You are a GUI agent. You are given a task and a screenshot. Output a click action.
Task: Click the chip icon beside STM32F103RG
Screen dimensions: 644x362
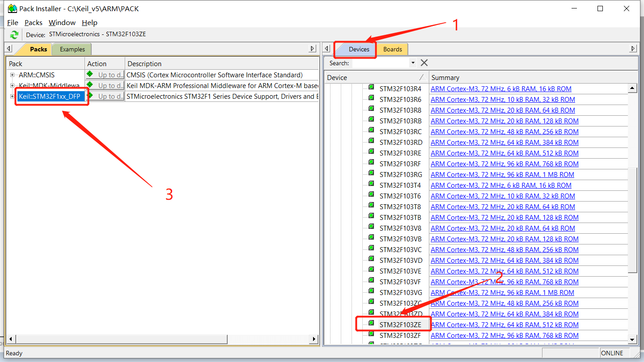(x=371, y=173)
